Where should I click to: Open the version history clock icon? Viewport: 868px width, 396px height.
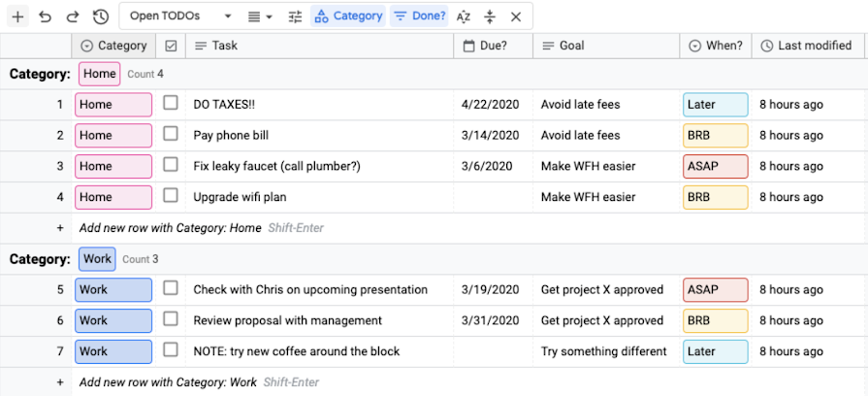(100, 16)
